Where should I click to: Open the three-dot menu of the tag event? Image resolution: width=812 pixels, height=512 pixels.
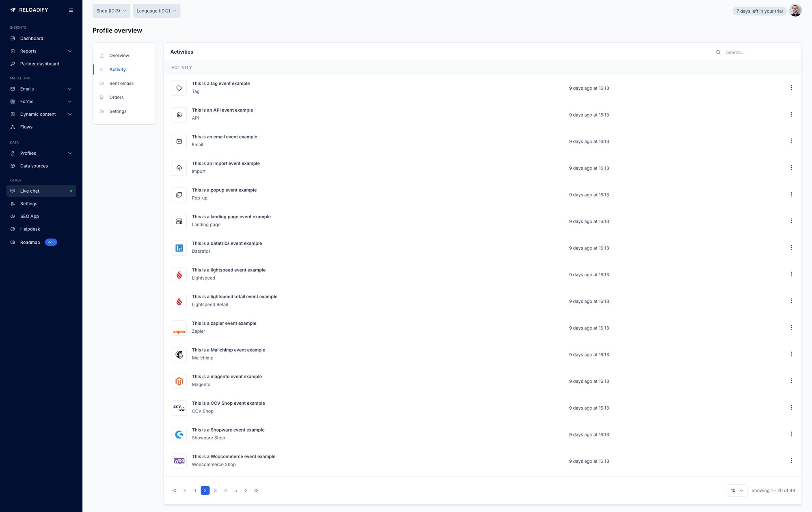[791, 87]
